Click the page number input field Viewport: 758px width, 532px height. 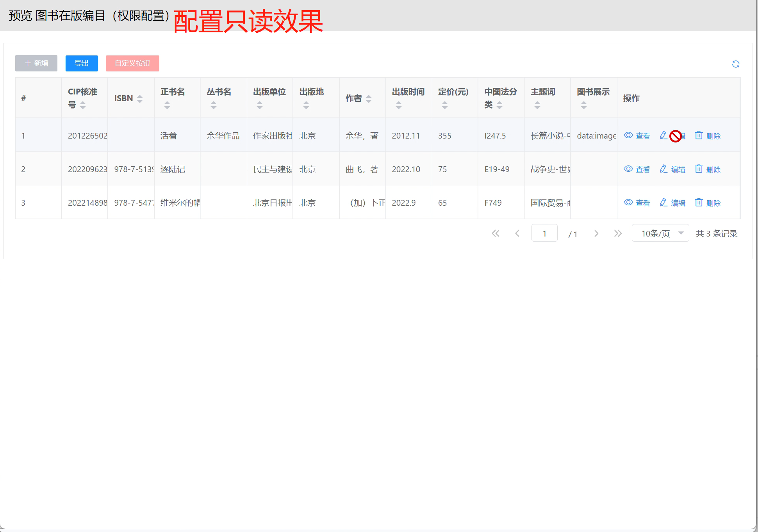click(544, 233)
